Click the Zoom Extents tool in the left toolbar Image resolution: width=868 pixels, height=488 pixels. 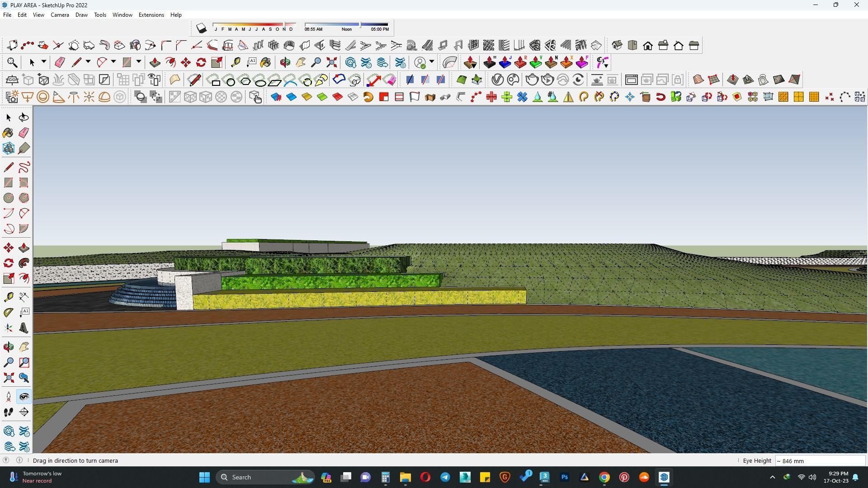click(x=8, y=378)
